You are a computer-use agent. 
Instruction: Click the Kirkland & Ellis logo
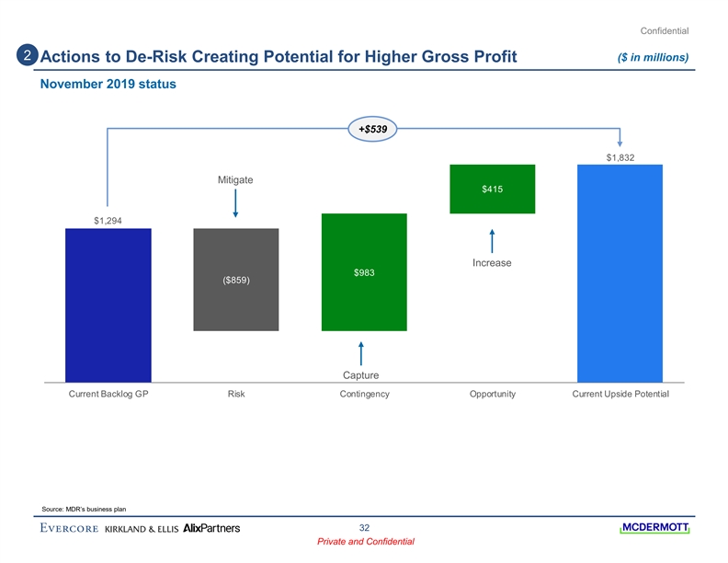pos(142,529)
